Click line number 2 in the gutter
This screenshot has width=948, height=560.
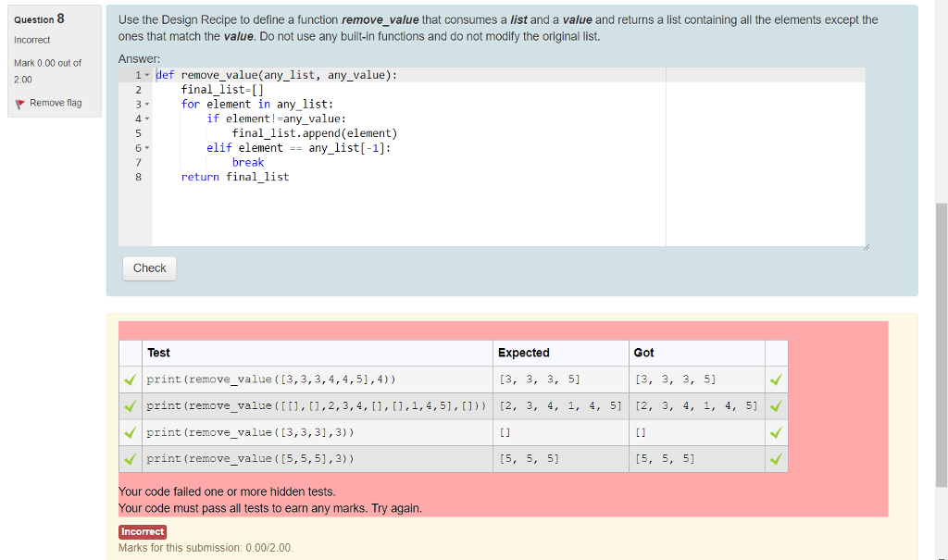139,90
